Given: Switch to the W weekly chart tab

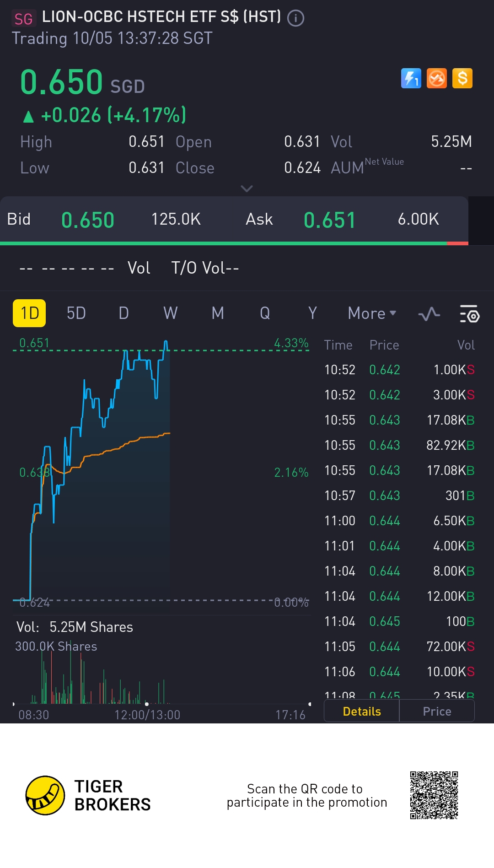Looking at the screenshot, I should (x=171, y=313).
